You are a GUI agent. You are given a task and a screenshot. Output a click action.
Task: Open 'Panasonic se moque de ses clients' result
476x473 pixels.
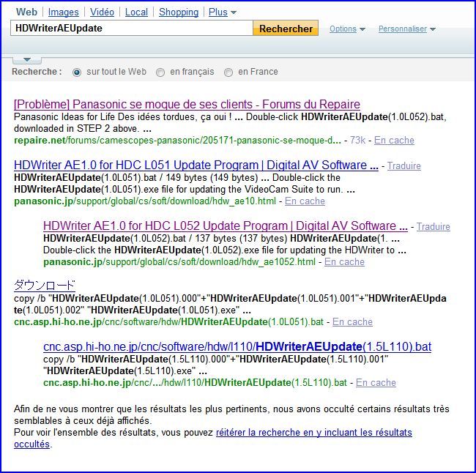tap(187, 105)
